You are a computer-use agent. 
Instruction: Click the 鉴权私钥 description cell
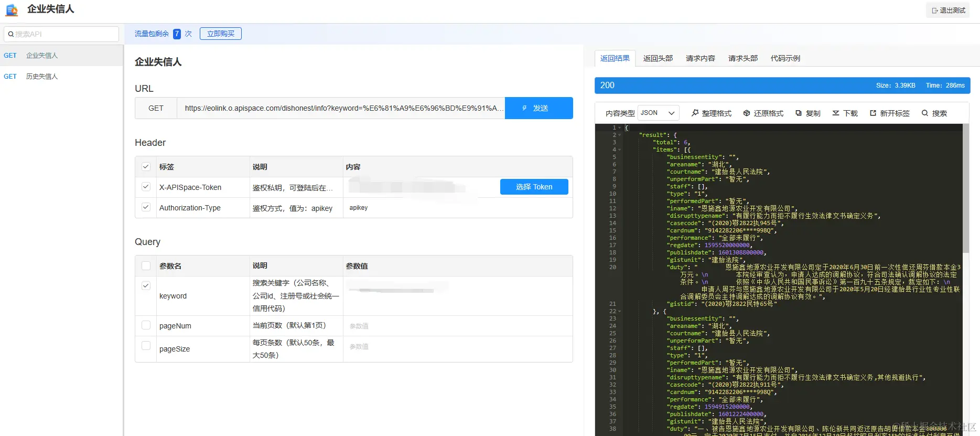(296, 187)
